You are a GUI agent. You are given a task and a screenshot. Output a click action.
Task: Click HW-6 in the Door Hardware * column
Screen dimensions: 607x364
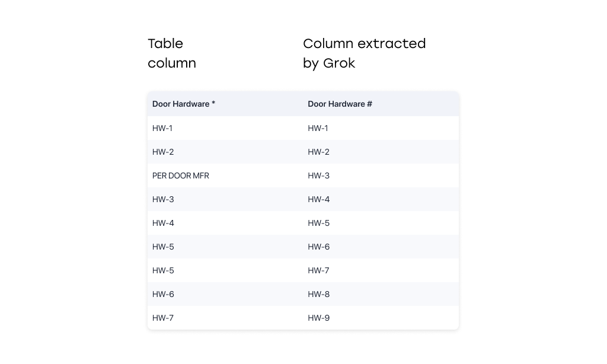click(x=163, y=294)
